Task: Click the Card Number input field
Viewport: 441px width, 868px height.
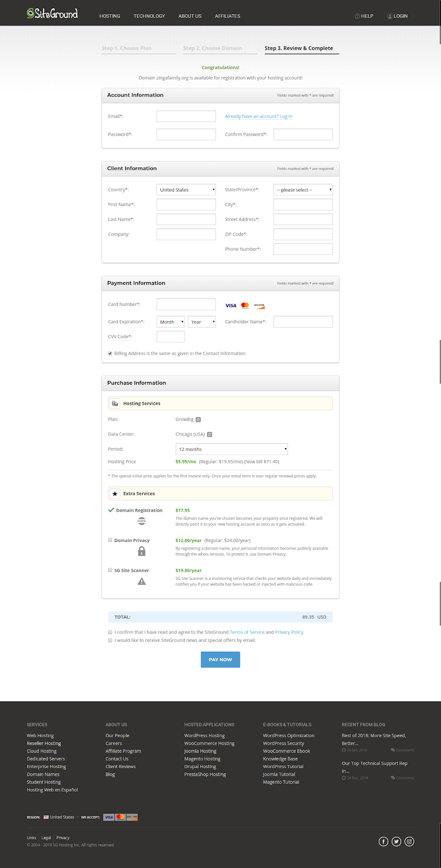Action: click(186, 304)
